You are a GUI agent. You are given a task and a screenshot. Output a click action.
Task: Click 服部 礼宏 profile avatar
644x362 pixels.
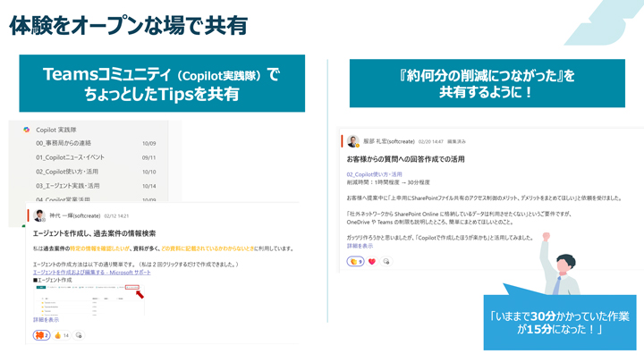click(x=352, y=141)
